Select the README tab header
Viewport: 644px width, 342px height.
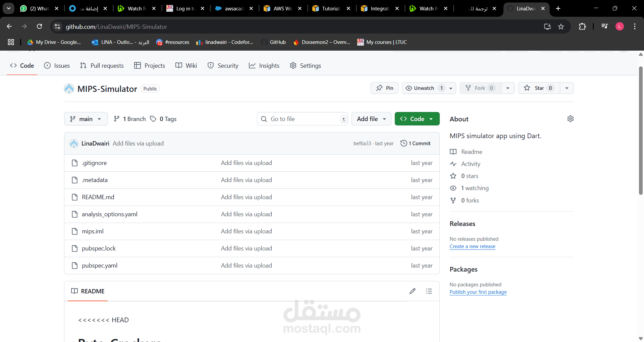pyautogui.click(x=88, y=291)
